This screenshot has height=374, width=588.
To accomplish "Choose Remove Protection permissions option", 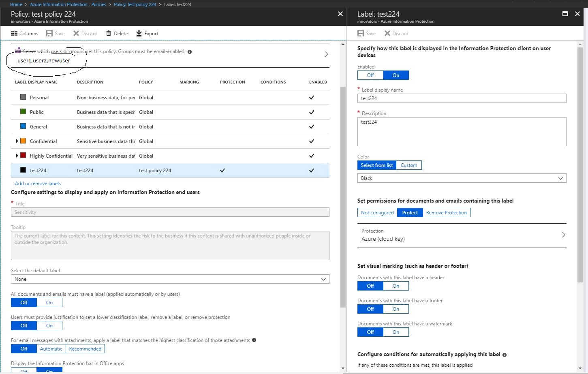I will click(x=447, y=213).
